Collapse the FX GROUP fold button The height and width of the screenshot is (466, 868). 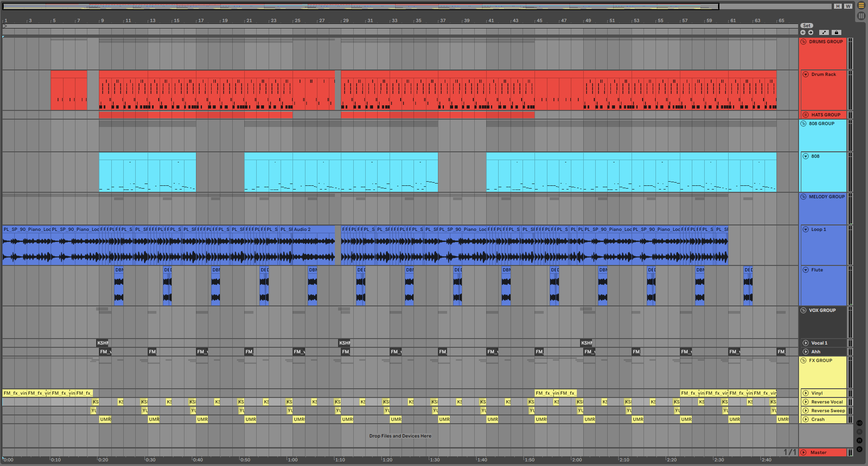pyautogui.click(x=804, y=360)
